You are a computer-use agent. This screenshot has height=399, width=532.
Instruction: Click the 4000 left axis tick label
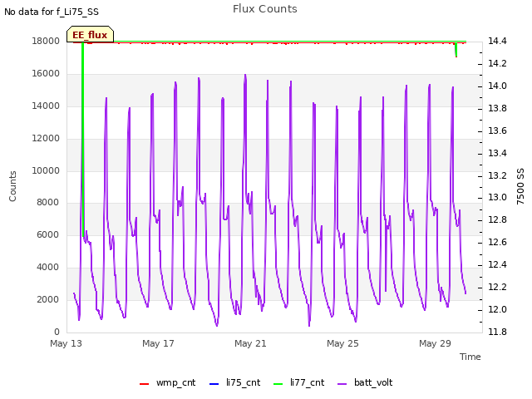coord(48,267)
